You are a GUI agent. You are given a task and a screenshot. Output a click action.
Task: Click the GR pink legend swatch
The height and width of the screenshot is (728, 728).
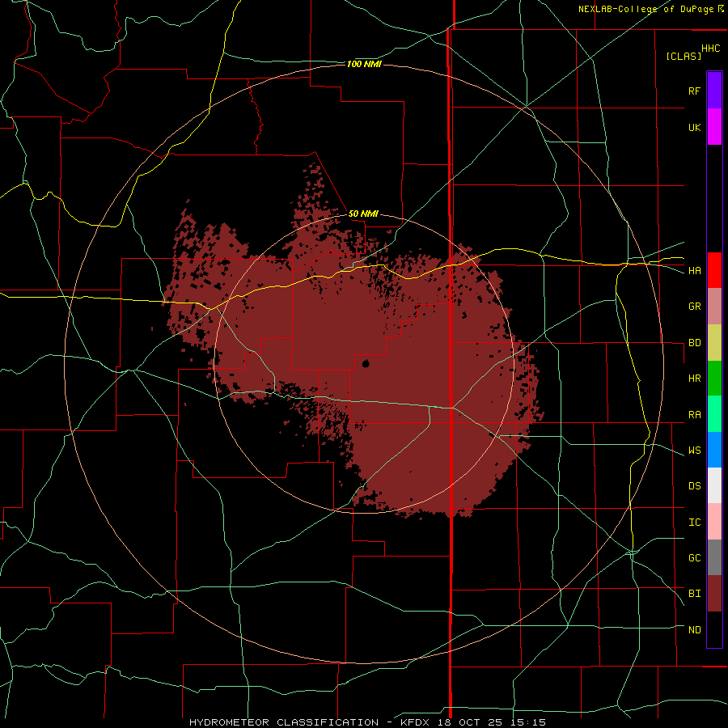(x=714, y=307)
